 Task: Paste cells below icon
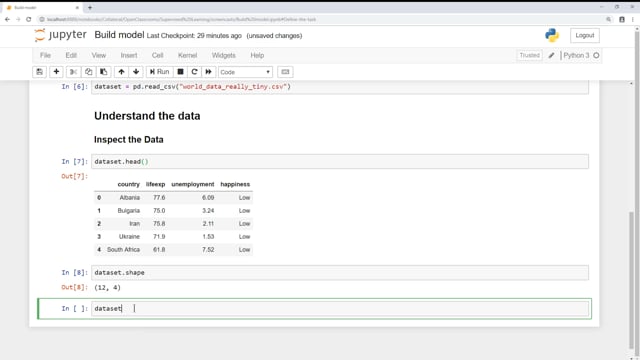tap(104, 72)
